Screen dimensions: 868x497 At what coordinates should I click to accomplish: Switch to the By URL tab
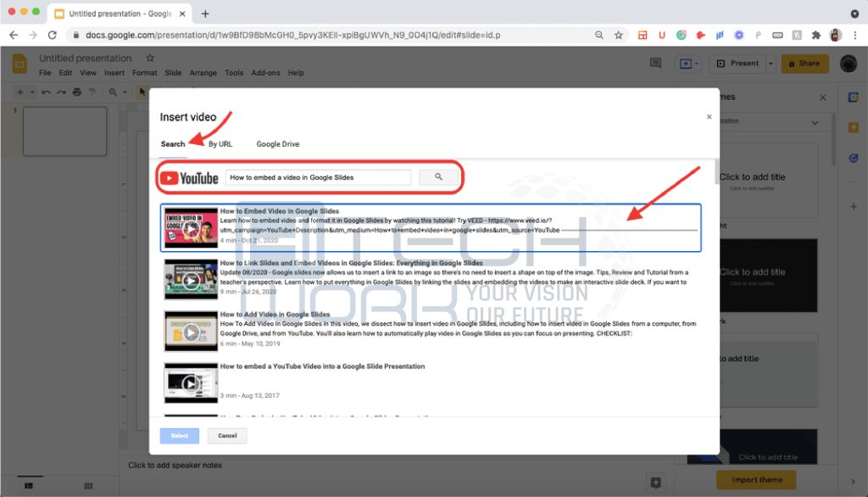coord(220,144)
